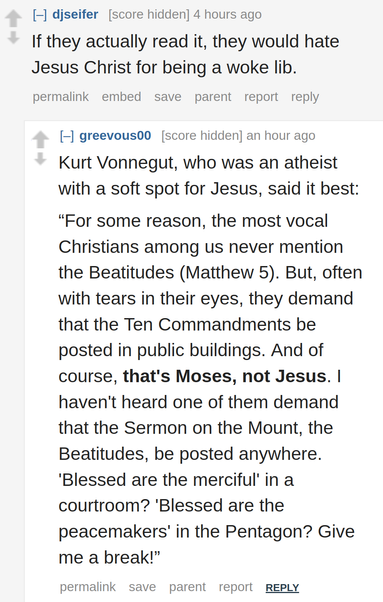The width and height of the screenshot is (383, 602).
Task: Open greevous00's user profile
Action: pos(115,136)
